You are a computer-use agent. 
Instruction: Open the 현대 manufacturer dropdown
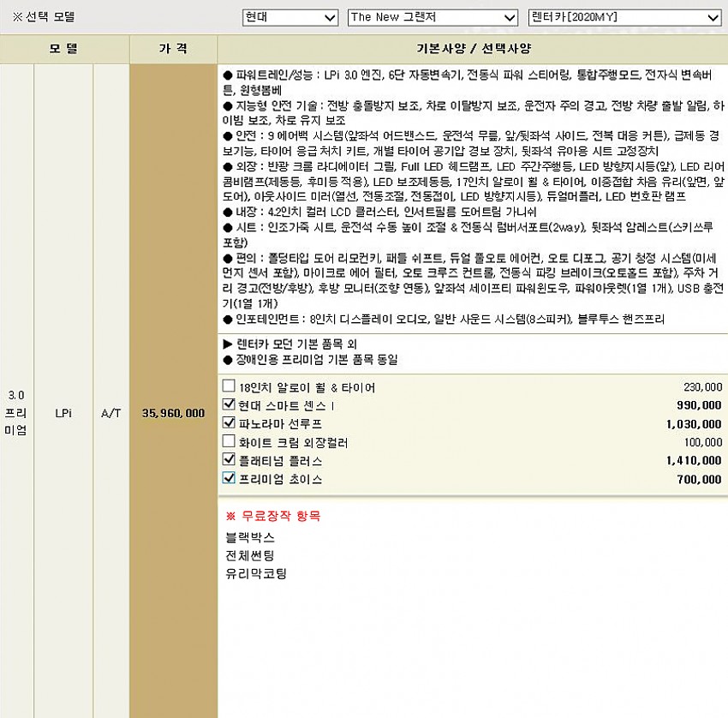[x=289, y=17]
